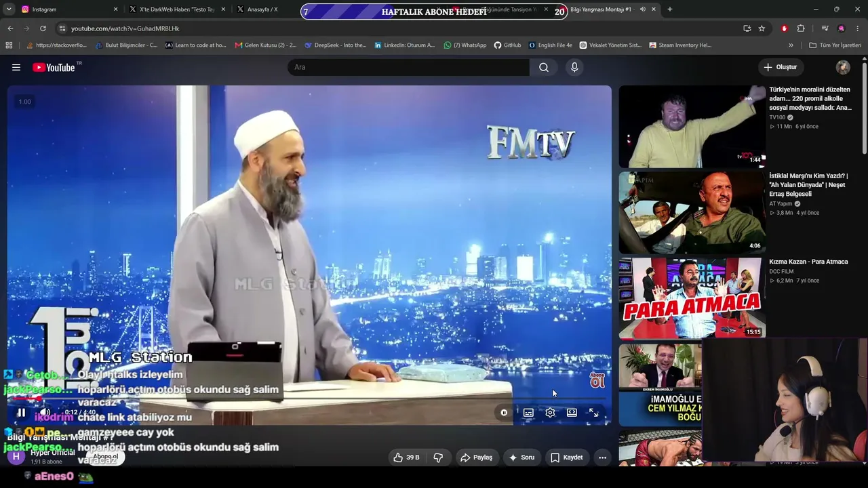Open the Türkiye'nin moralini düzelten adam title
Screen dimensions: 868x488
click(x=810, y=98)
